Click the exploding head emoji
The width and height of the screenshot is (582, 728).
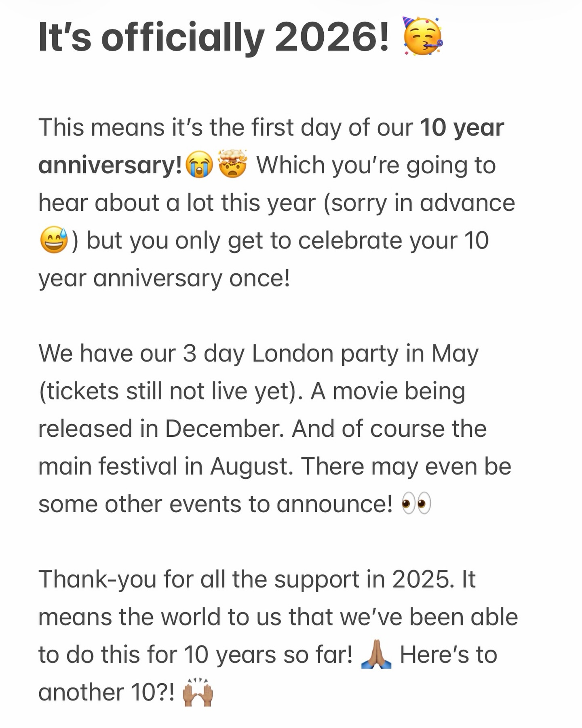coord(232,164)
